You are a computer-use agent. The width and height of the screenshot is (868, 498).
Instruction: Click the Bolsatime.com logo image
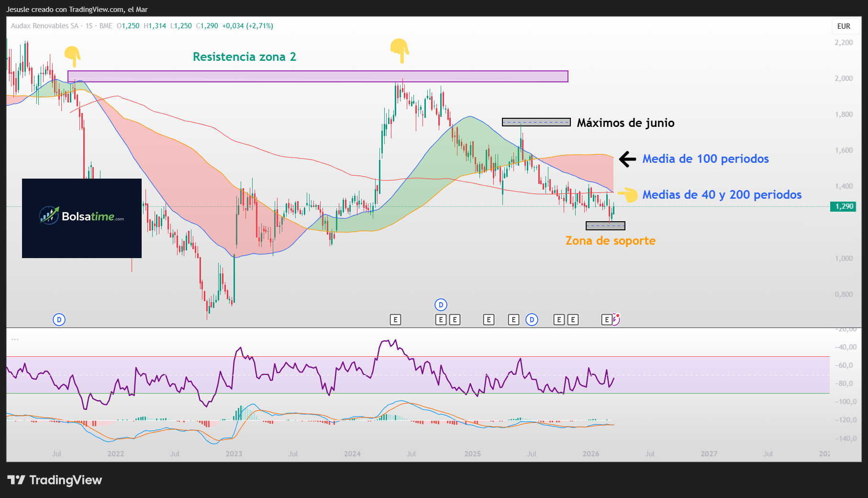coord(82,218)
